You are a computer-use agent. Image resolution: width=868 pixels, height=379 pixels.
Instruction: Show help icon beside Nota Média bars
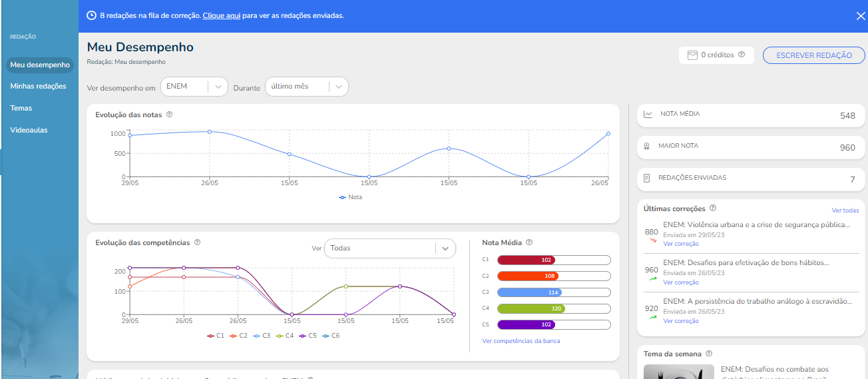[529, 242]
